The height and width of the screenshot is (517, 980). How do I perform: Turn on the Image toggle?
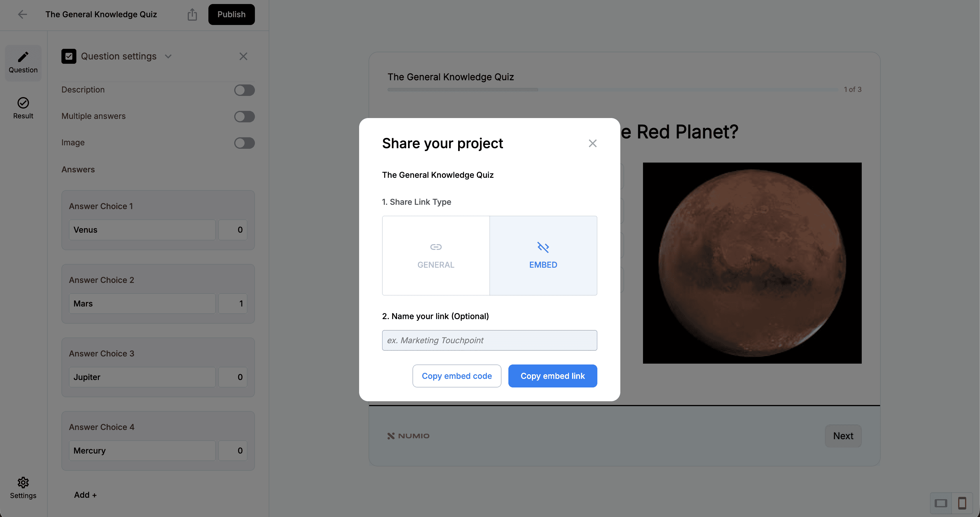[244, 143]
